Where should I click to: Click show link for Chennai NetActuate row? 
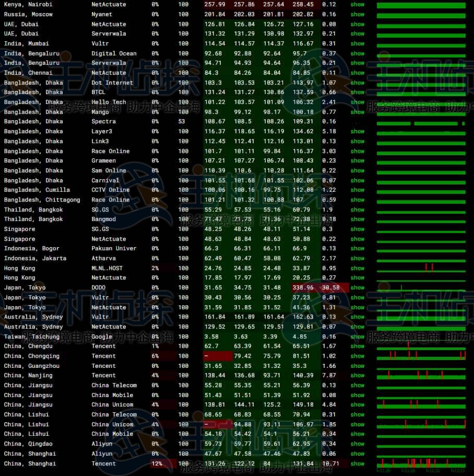click(x=357, y=73)
